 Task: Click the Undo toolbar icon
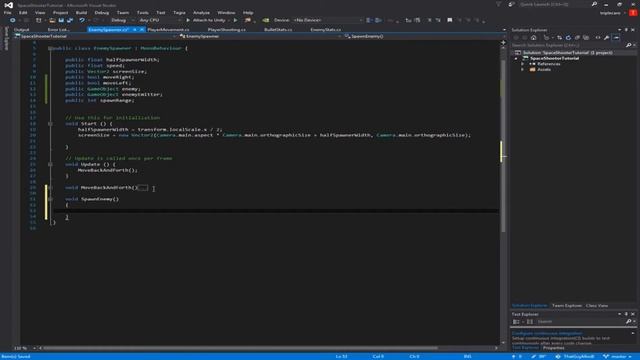click(82, 20)
